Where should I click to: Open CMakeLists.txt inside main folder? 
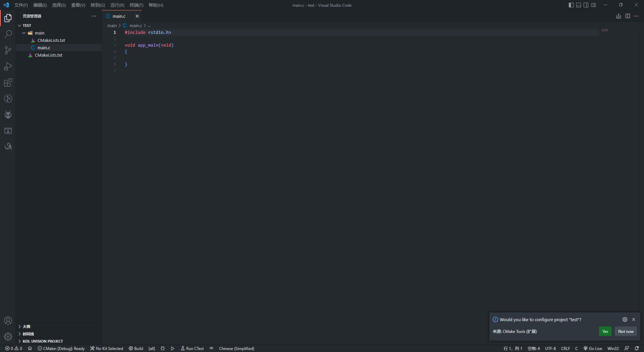click(x=59, y=40)
